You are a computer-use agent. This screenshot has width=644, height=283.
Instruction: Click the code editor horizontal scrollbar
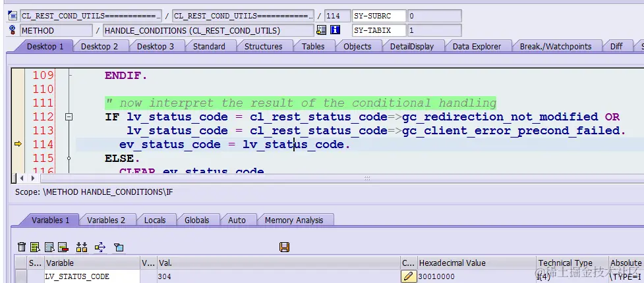[x=341, y=178]
